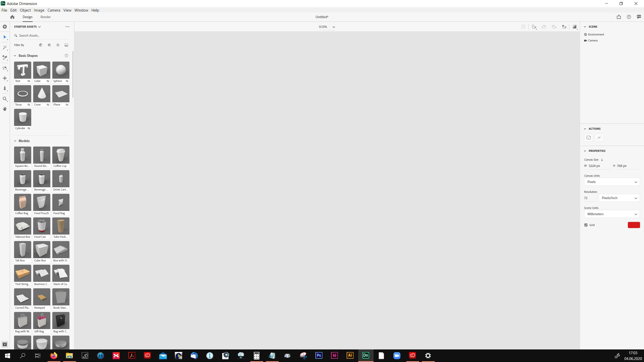Click the Share icon in header
The height and width of the screenshot is (362, 644).
[619, 17]
